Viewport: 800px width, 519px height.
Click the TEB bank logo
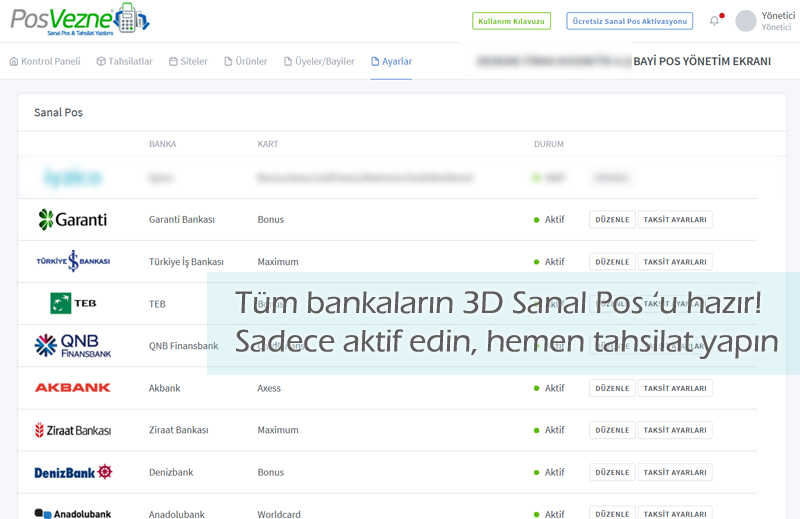pyautogui.click(x=73, y=303)
